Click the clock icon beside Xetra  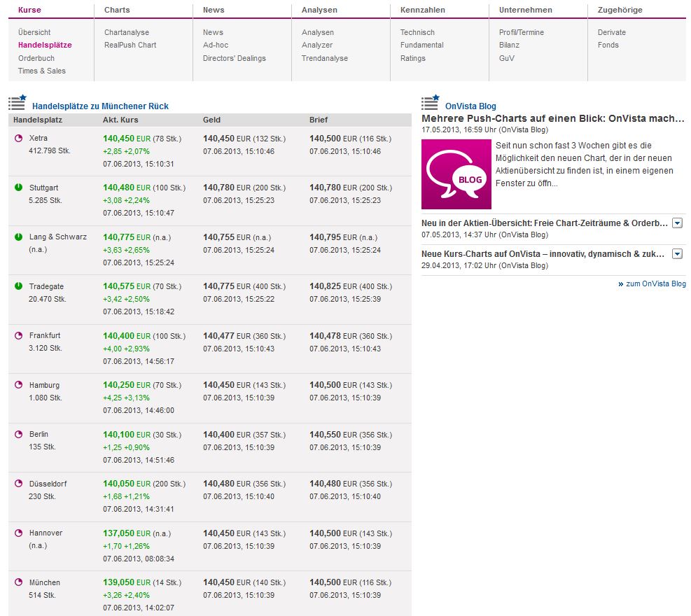tap(18, 139)
